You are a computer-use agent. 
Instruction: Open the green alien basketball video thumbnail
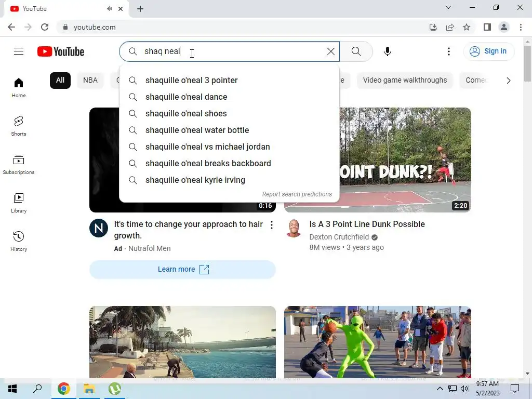coord(378,342)
